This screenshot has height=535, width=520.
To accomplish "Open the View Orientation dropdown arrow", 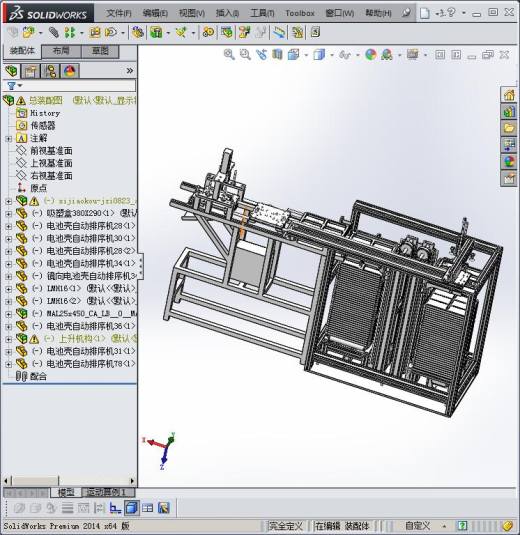I will [306, 55].
